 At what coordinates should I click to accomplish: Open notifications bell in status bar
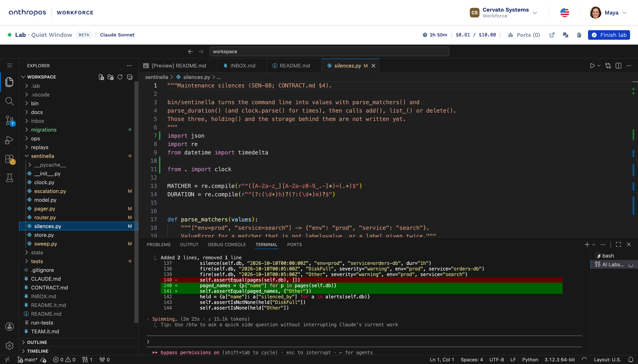[631, 359]
